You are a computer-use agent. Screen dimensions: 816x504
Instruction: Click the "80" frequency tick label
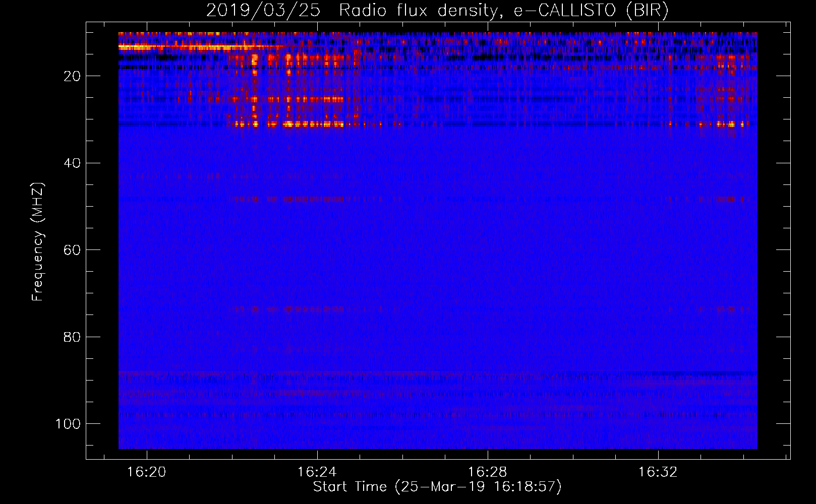point(72,337)
